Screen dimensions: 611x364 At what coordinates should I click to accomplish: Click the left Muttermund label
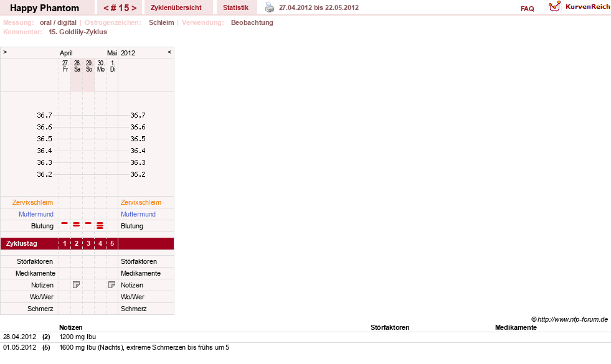click(x=36, y=214)
